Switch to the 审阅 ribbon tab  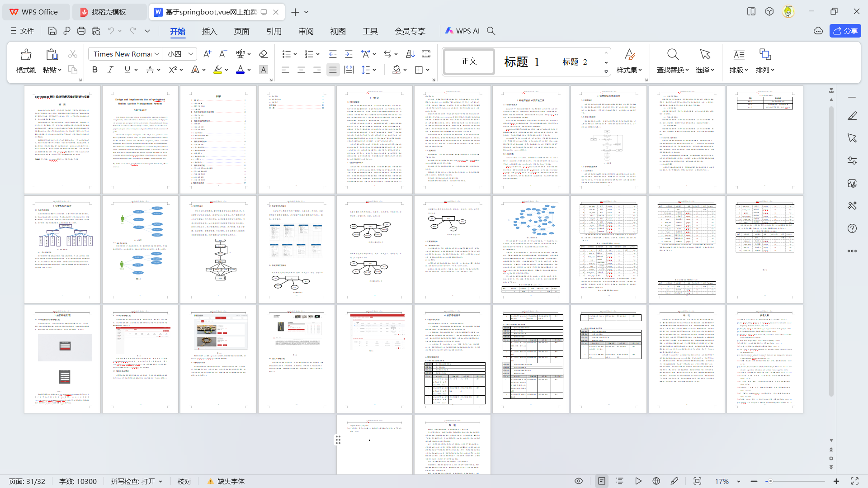click(306, 31)
